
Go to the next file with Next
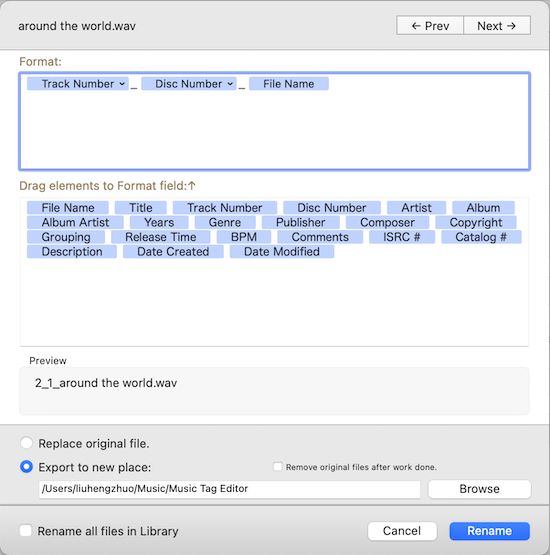[497, 26]
